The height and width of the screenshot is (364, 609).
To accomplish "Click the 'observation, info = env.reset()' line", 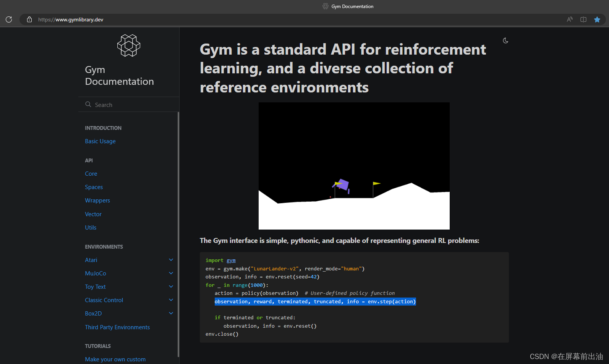I will pos(270,326).
